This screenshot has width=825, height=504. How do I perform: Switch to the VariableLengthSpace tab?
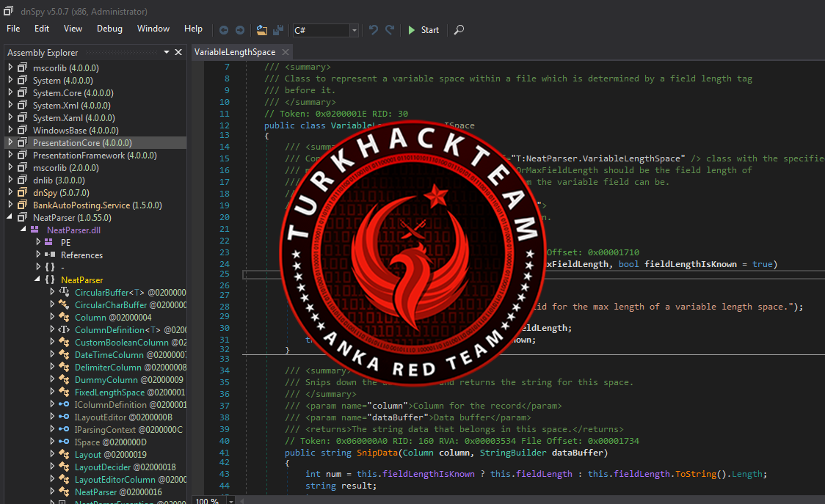[235, 52]
